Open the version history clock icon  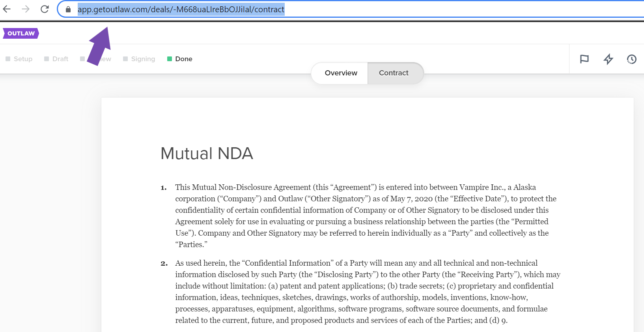click(632, 59)
